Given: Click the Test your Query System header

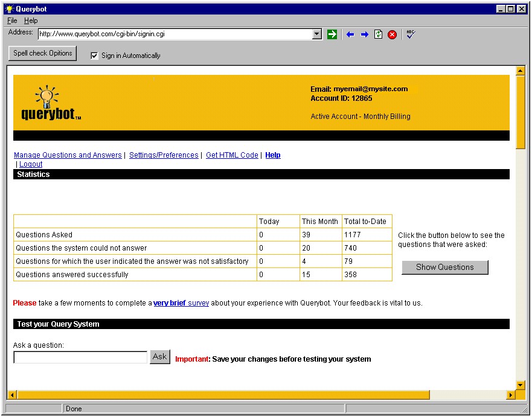Looking at the screenshot, I should coord(261,324).
